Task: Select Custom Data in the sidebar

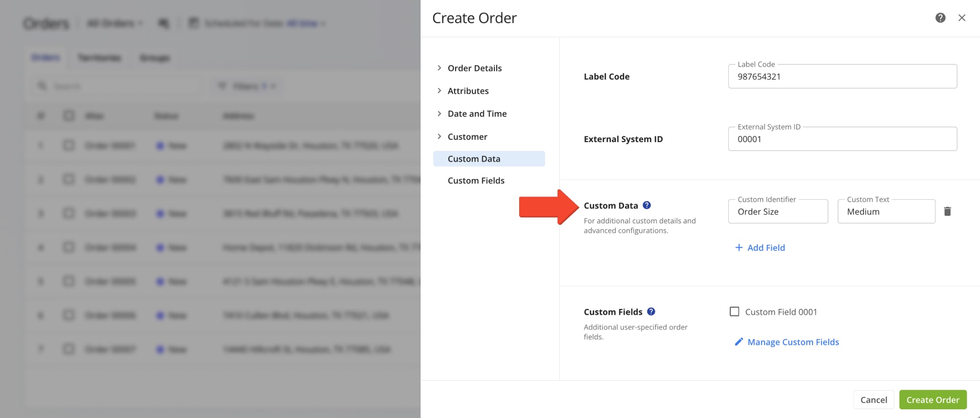Action: [489, 159]
